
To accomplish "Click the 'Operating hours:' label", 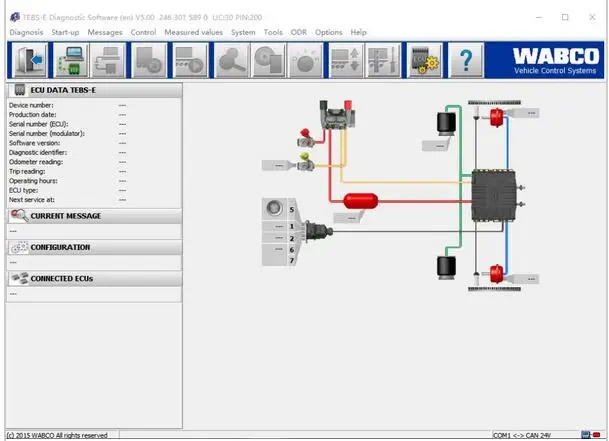I will (x=33, y=181).
